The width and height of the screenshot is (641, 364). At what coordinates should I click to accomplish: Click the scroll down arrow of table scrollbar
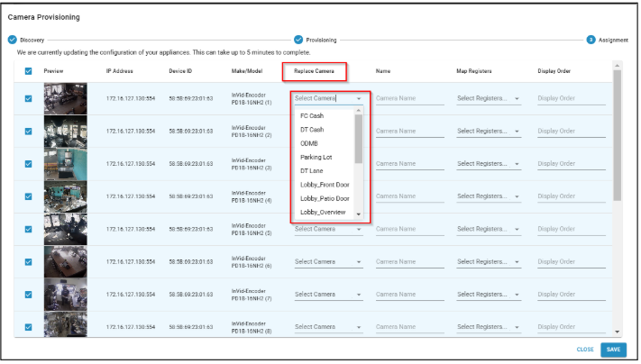click(x=618, y=332)
